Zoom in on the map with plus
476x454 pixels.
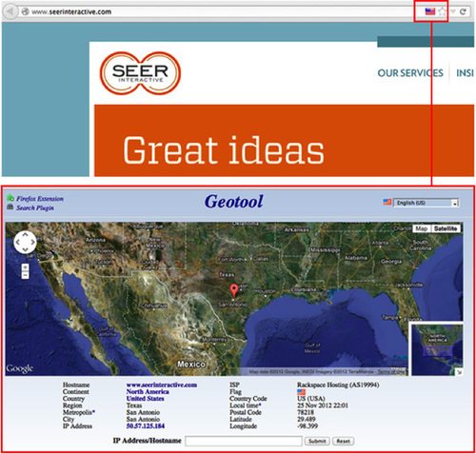[25, 267]
